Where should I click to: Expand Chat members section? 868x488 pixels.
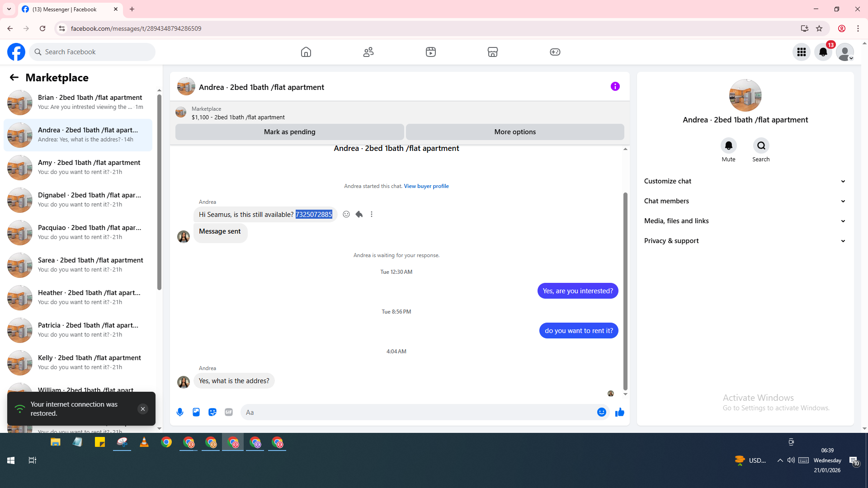(x=745, y=201)
